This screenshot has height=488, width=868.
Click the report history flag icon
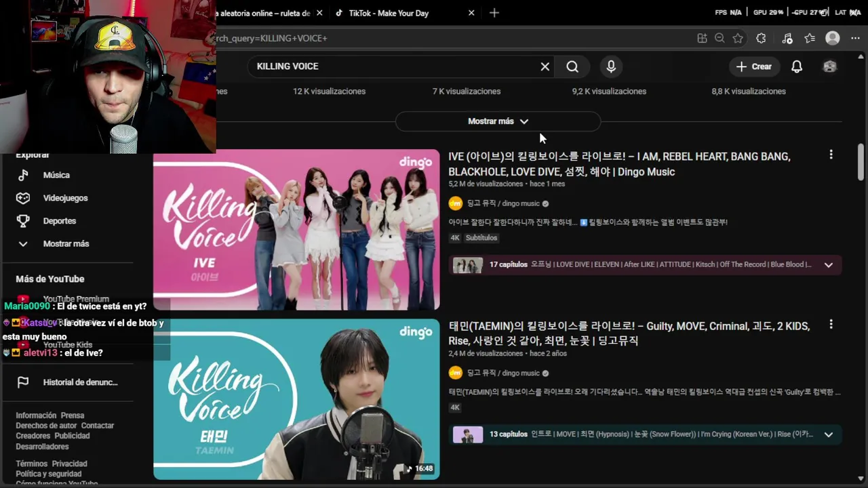pos(23,382)
